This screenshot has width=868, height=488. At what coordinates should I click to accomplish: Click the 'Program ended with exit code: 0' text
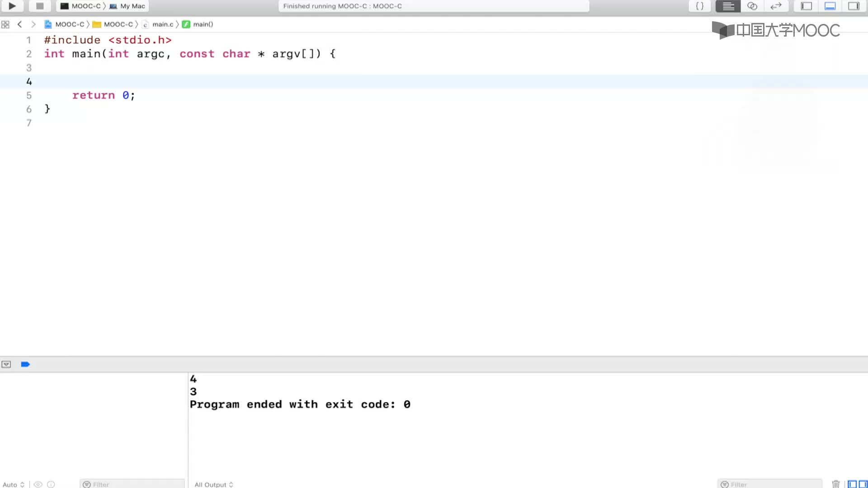pos(300,404)
